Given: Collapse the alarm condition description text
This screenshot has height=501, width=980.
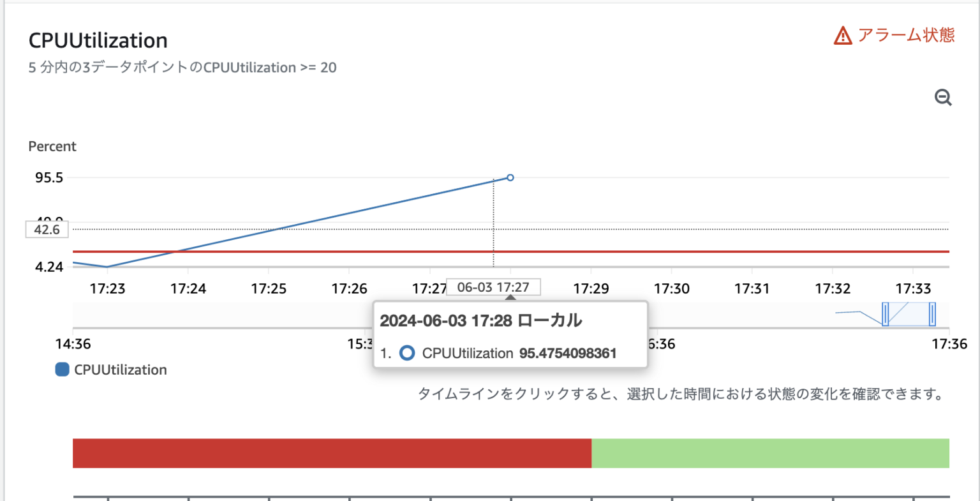Looking at the screenshot, I should tap(182, 68).
